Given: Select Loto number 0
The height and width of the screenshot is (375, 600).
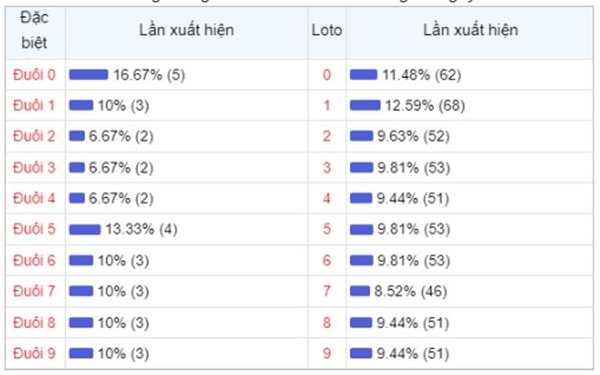Looking at the screenshot, I should [326, 75].
